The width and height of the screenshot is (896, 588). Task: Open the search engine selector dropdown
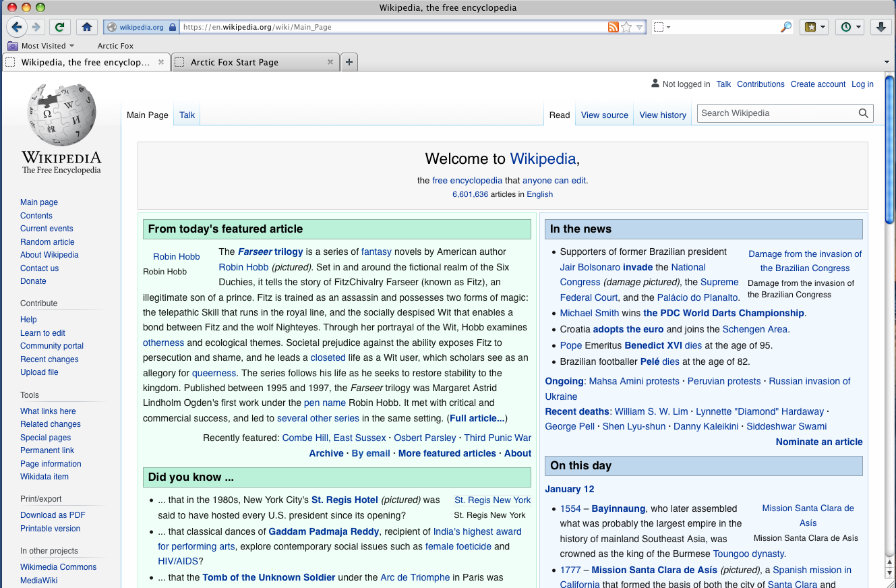point(662,27)
